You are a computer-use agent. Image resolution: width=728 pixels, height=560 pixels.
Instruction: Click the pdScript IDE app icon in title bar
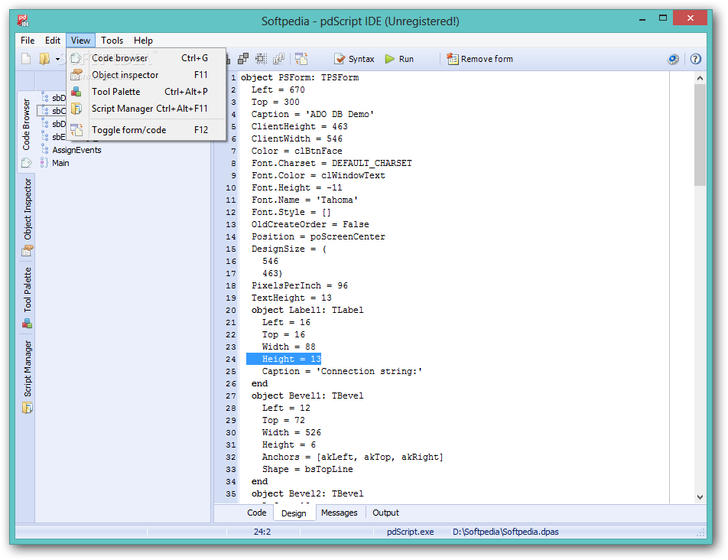click(23, 21)
